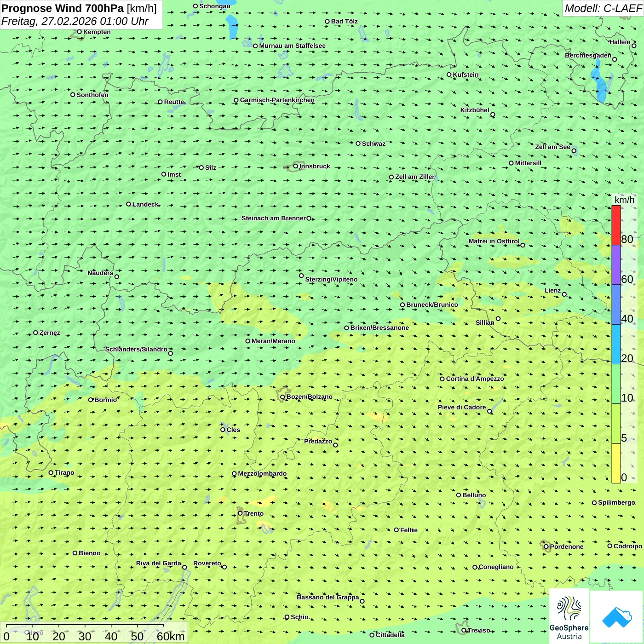
Task: Click the red 80 km/h legend color
Action: click(616, 225)
